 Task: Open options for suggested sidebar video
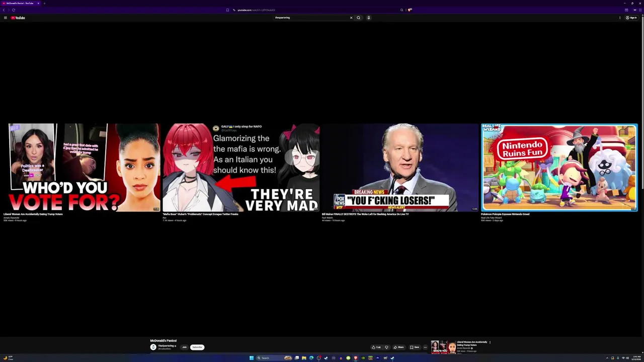[490, 342]
